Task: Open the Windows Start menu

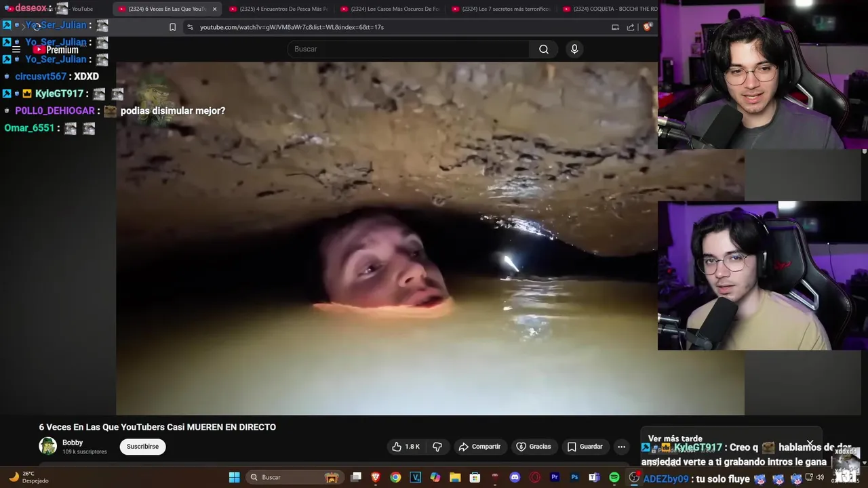Action: tap(234, 477)
